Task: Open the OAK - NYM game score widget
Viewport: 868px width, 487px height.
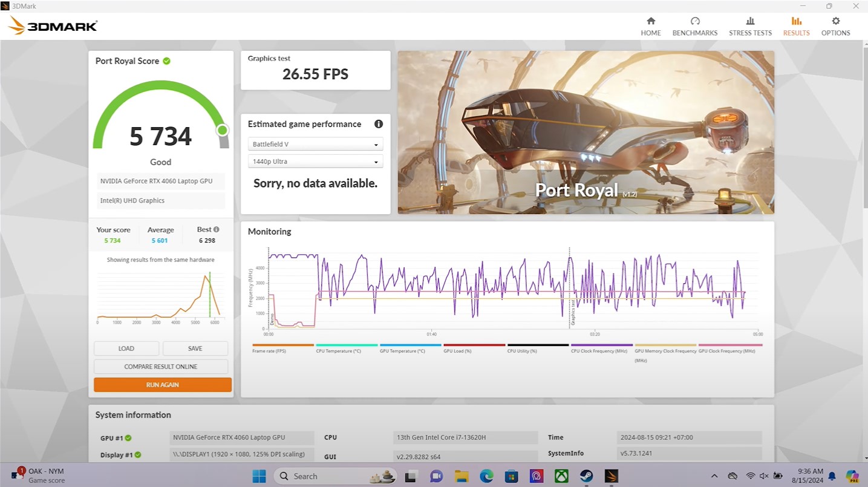Action: pyautogui.click(x=38, y=476)
